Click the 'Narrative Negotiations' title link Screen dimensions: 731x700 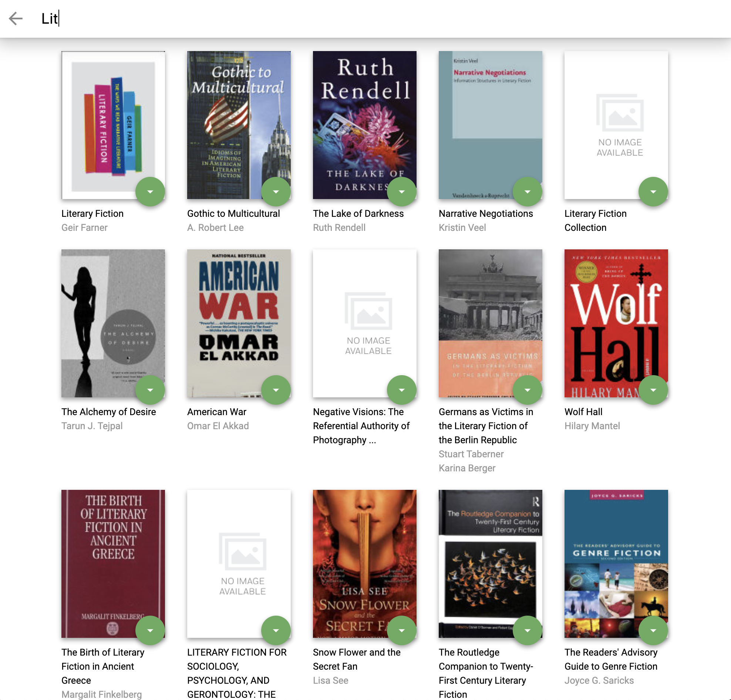[x=486, y=214]
